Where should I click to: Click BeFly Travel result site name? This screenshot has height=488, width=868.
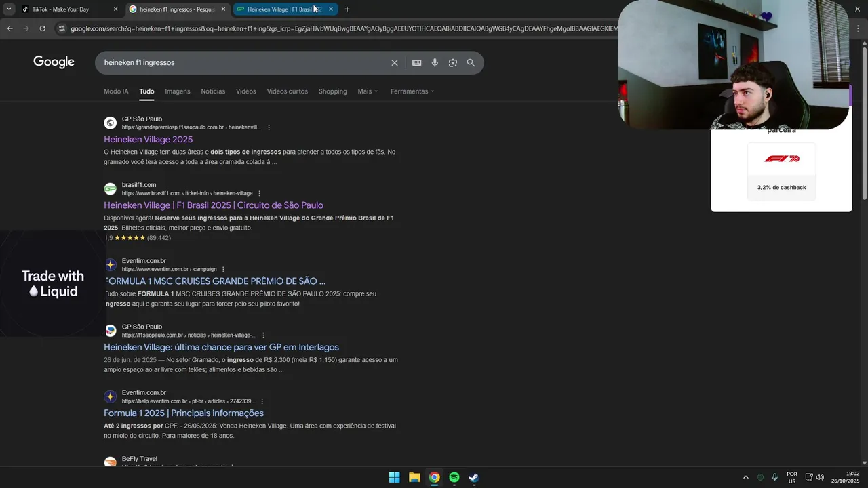click(x=140, y=459)
